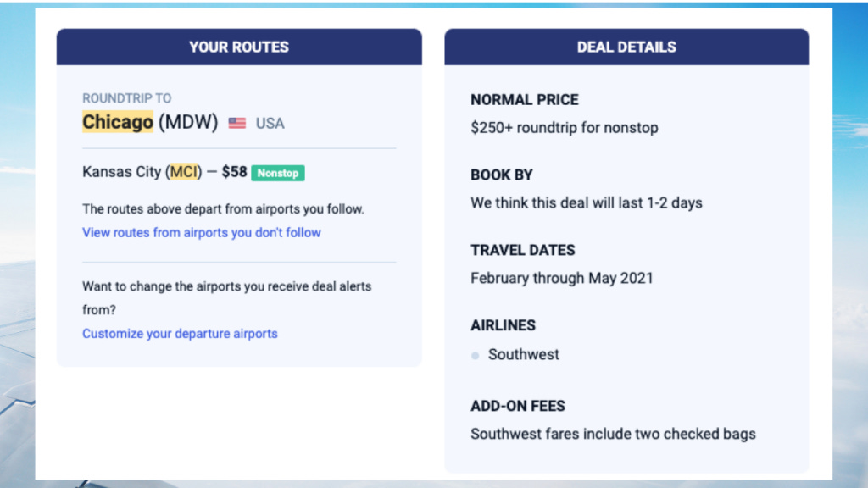The width and height of the screenshot is (868, 488).
Task: Click the highlighted Chicago destination name
Action: point(118,122)
